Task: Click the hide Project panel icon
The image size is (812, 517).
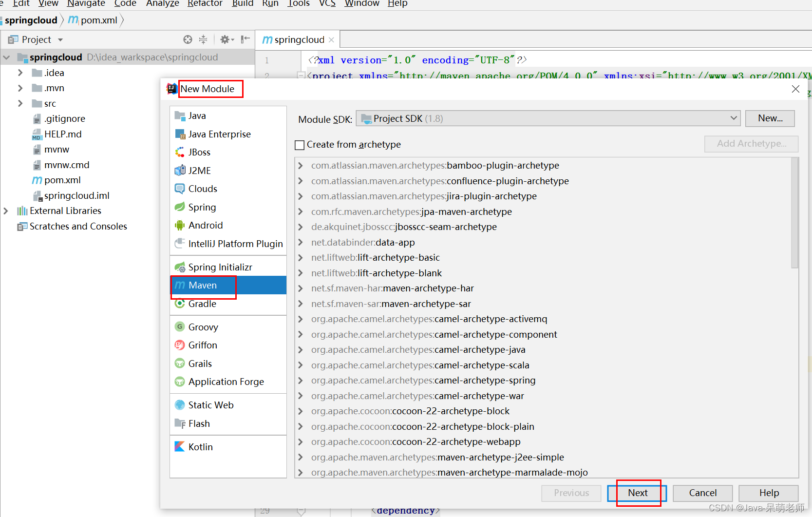Action: point(245,39)
